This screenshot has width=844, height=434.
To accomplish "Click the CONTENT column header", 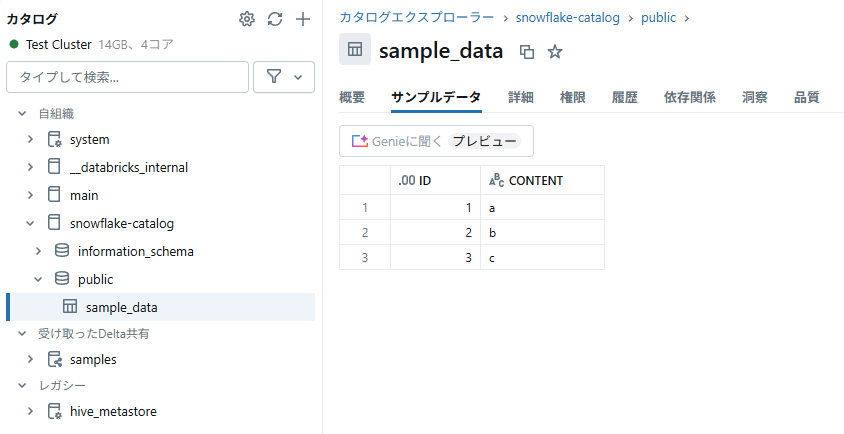I will (535, 181).
